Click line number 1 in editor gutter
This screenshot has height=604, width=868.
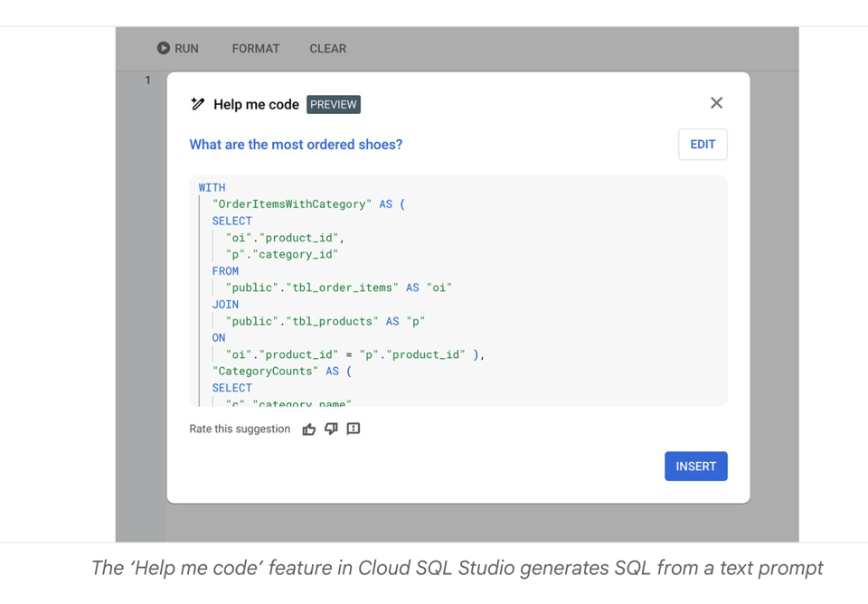(x=148, y=80)
